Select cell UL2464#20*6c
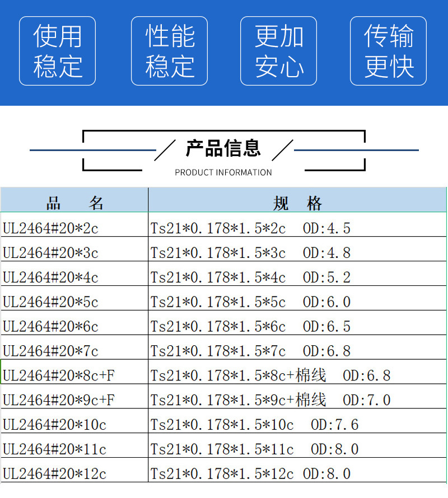Viewport: 448px width, 498px height. tap(74, 323)
